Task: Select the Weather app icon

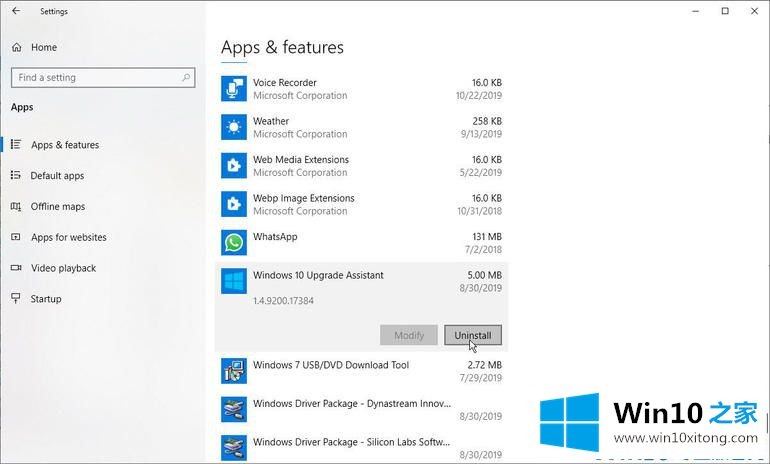Action: click(234, 127)
